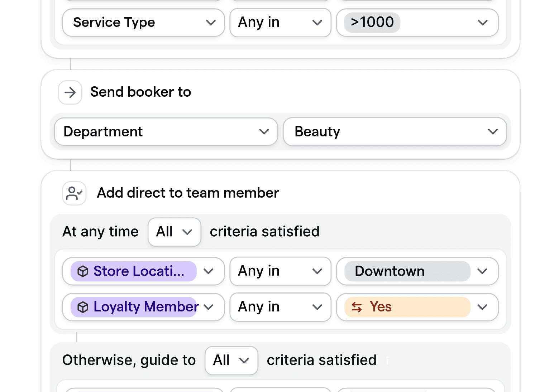
Task: Open the Downtown value dropdown
Action: [x=482, y=271]
